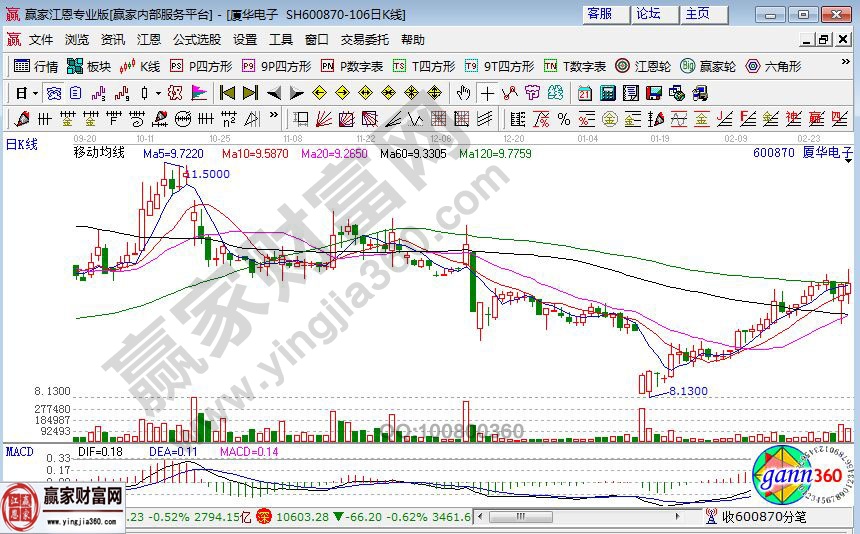The height and width of the screenshot is (534, 860).
Task: Open the 行情 market quotes view
Action: click(36, 66)
